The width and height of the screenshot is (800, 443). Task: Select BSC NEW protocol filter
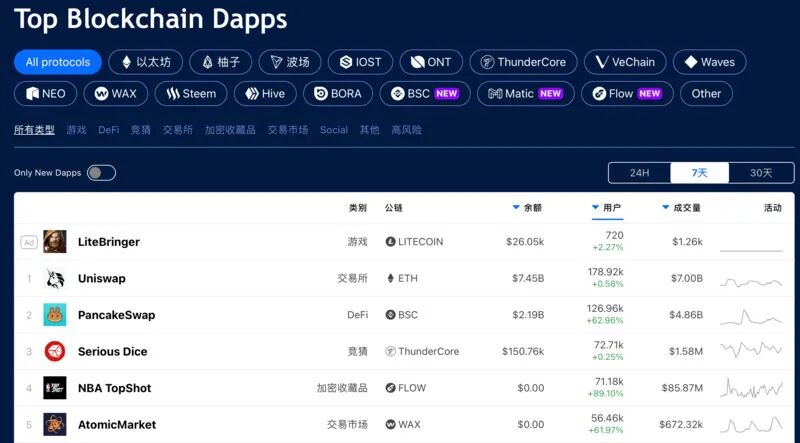point(425,93)
